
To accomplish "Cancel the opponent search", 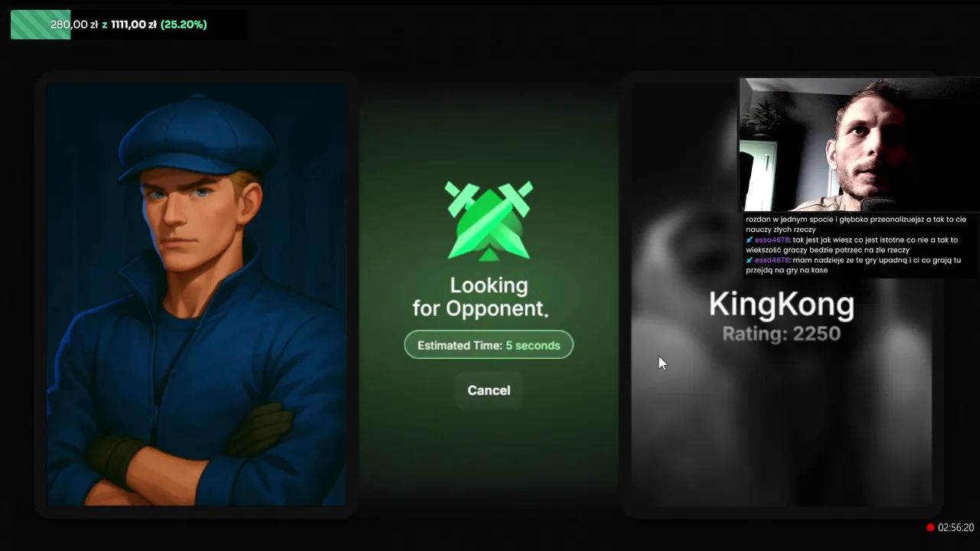I will 488,390.
